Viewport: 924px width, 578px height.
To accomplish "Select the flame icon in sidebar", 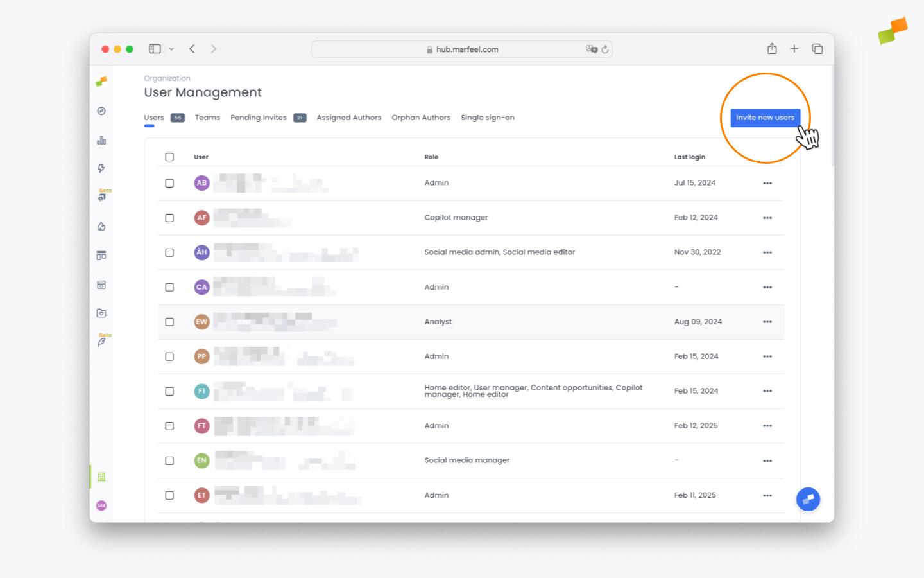I will click(101, 226).
